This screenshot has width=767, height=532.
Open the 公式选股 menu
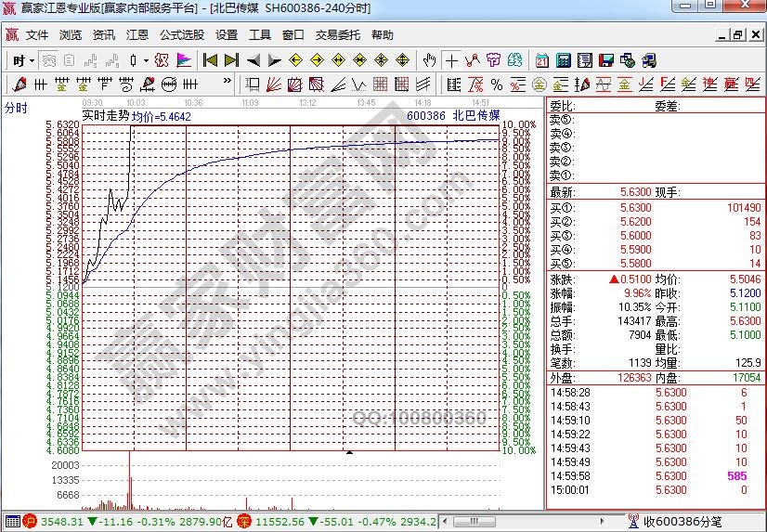click(x=182, y=35)
